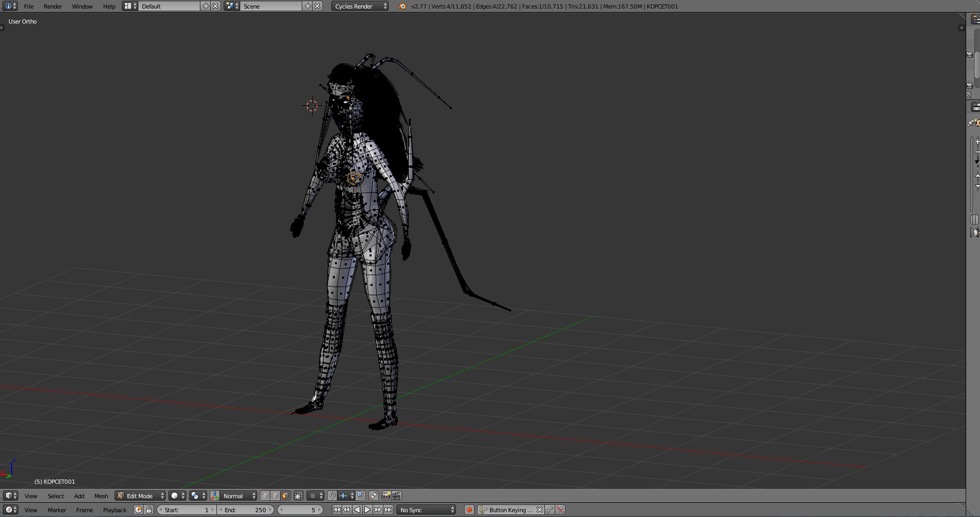Open the 3D View editor type selector

click(10, 496)
